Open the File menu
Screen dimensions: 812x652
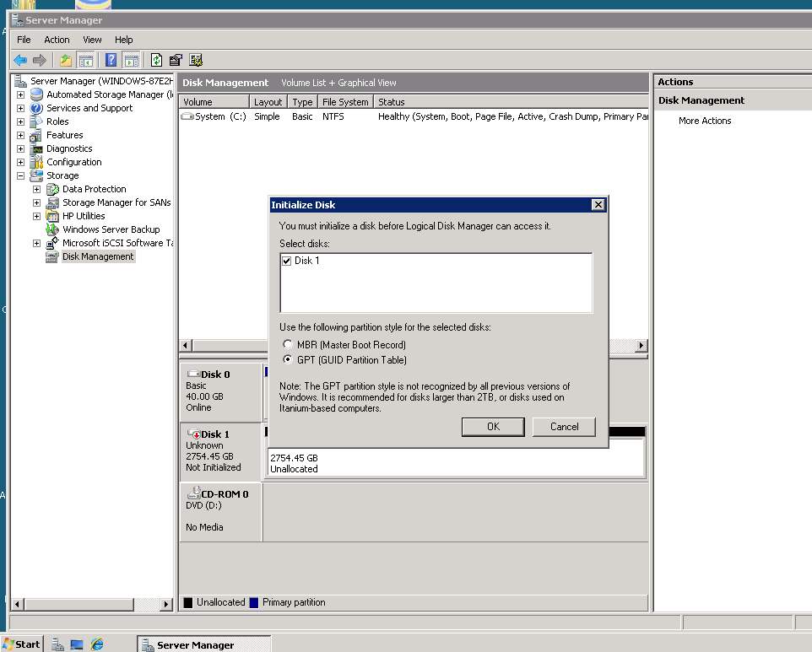click(x=24, y=40)
